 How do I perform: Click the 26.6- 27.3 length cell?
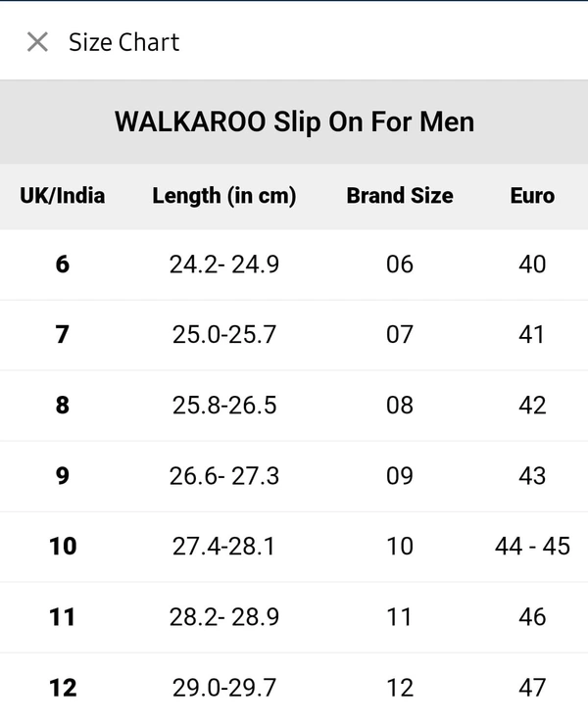point(224,475)
